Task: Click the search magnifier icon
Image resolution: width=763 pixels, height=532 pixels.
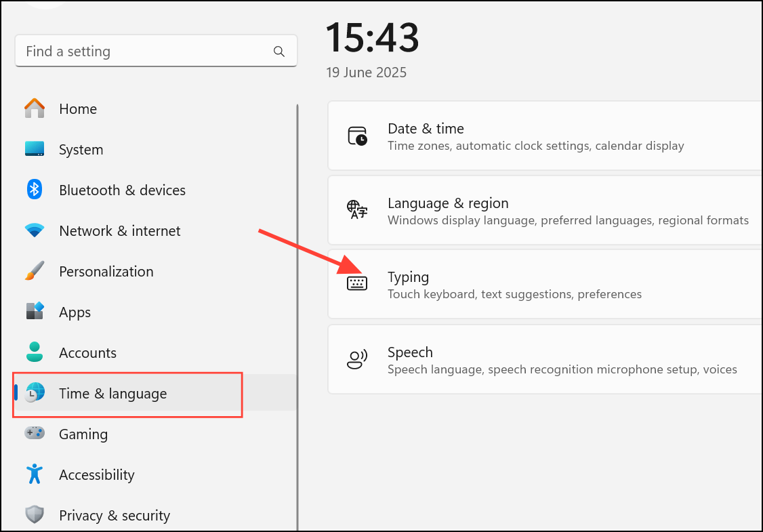Action: (279, 51)
